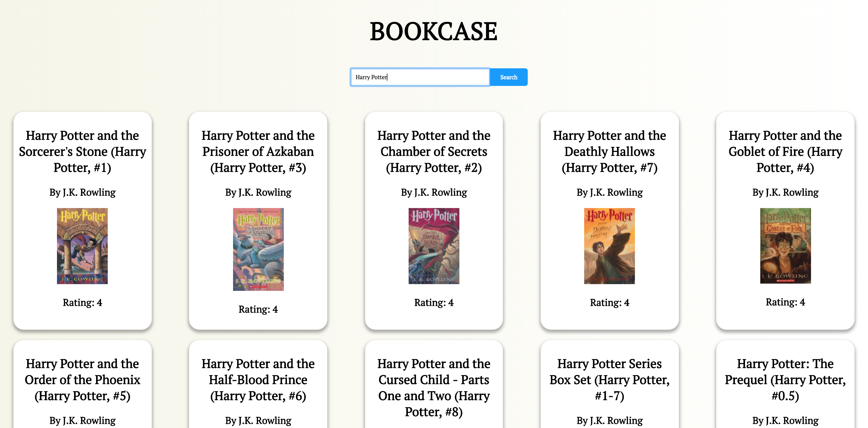Open the Goblet of Fire book cover
This screenshot has width=868, height=428.
(785, 246)
